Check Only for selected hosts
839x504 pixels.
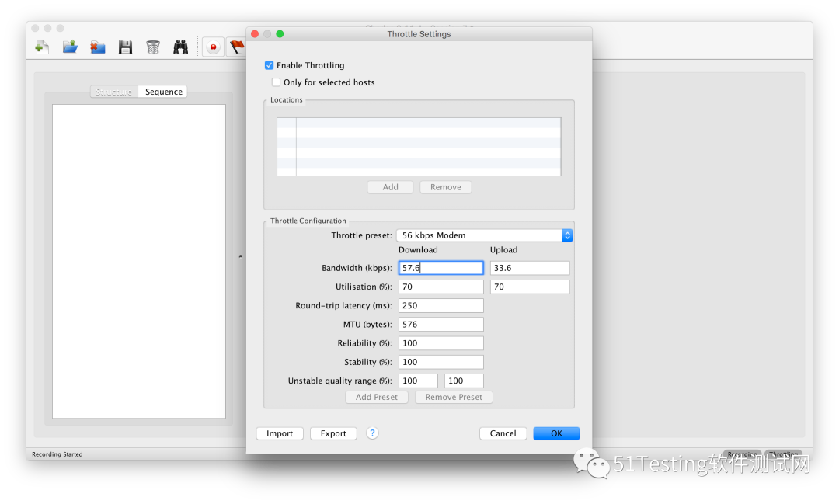click(276, 82)
